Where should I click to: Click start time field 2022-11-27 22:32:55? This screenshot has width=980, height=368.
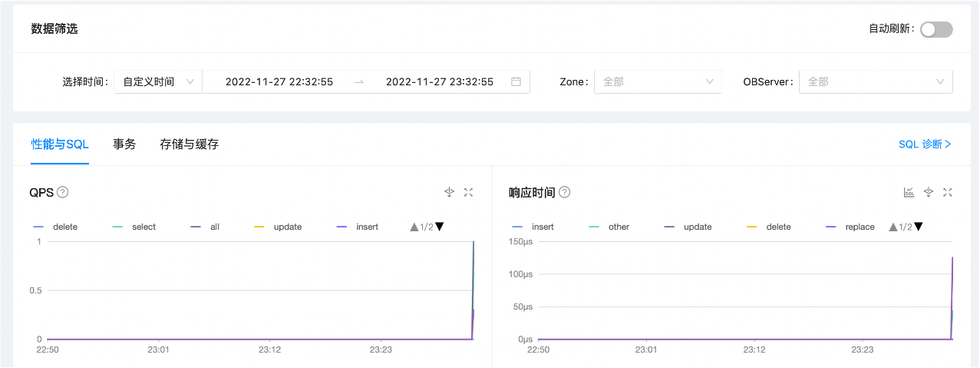click(x=279, y=81)
